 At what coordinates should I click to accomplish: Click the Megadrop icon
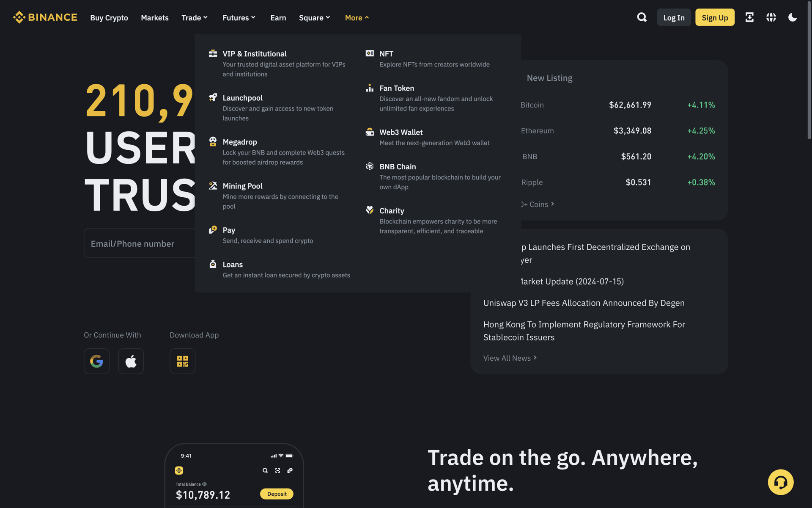click(213, 141)
